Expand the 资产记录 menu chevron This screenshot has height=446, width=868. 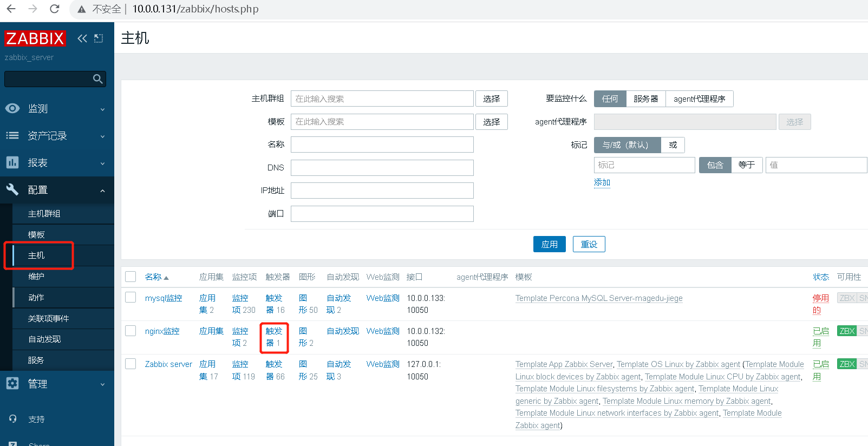(102, 136)
